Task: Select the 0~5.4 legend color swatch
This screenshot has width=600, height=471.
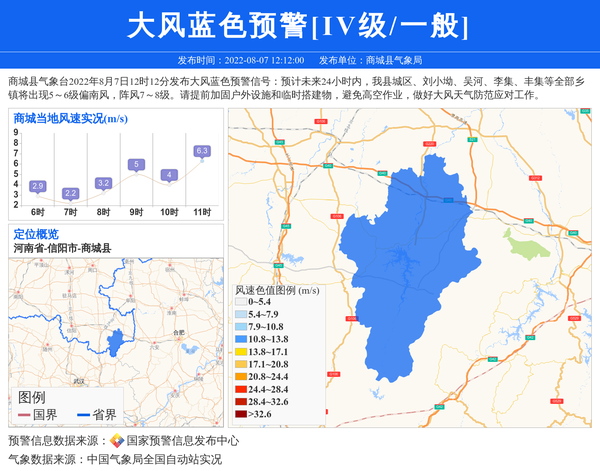Action: [240, 301]
